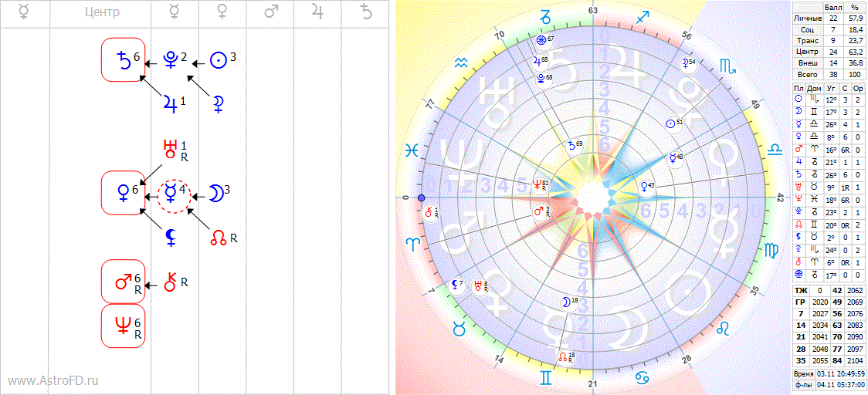Open the Jupiter column header in the left panel
This screenshot has height=395, width=868.
317,12
